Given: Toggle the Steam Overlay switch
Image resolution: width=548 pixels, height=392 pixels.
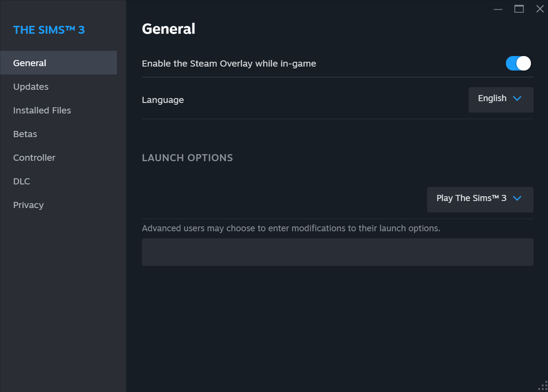Looking at the screenshot, I should (518, 64).
